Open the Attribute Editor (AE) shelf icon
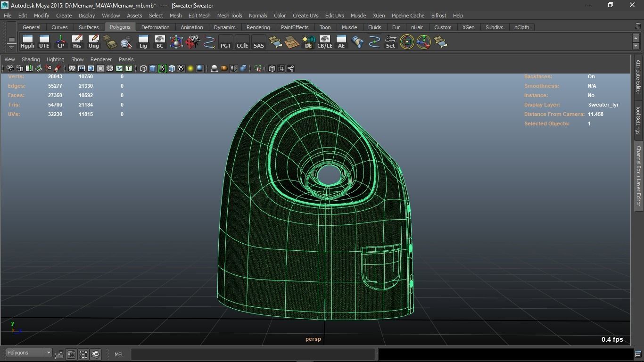 (341, 42)
